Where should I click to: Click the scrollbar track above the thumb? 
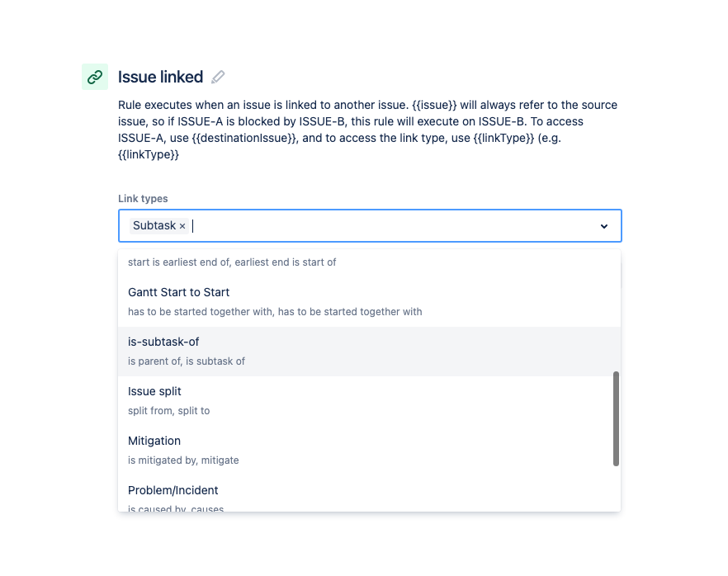tap(616, 311)
